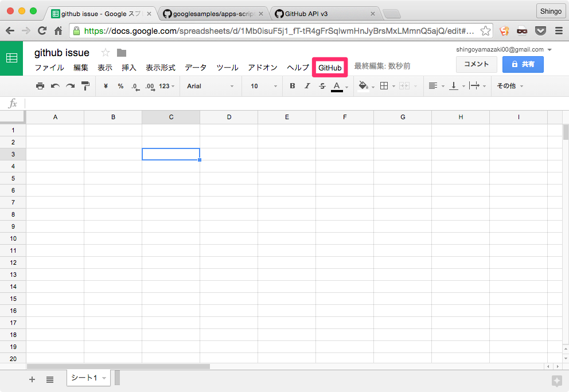This screenshot has width=569, height=392.
Task: Open the custom GitHub menu
Action: pos(330,66)
